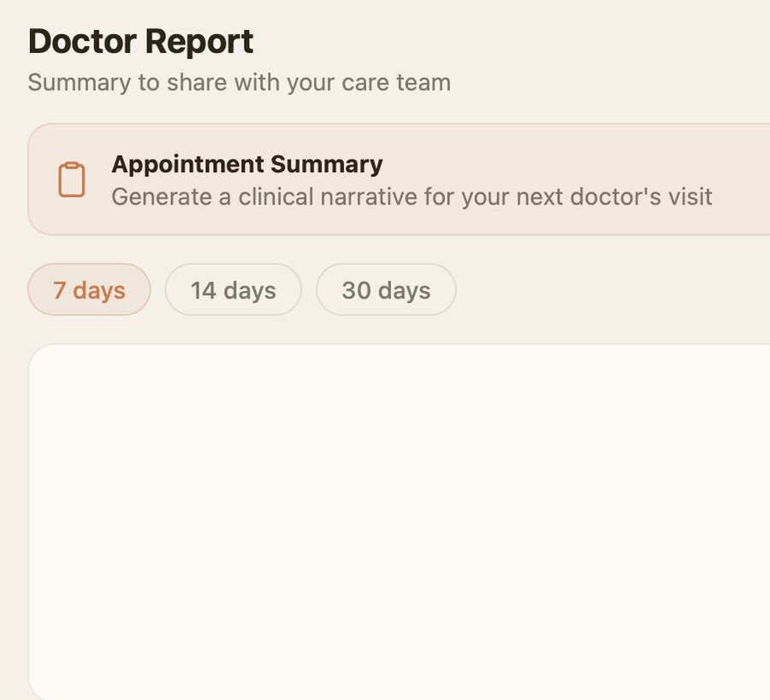Image resolution: width=770 pixels, height=700 pixels.
Task: Show the report for the last 7 days
Action: coord(89,290)
